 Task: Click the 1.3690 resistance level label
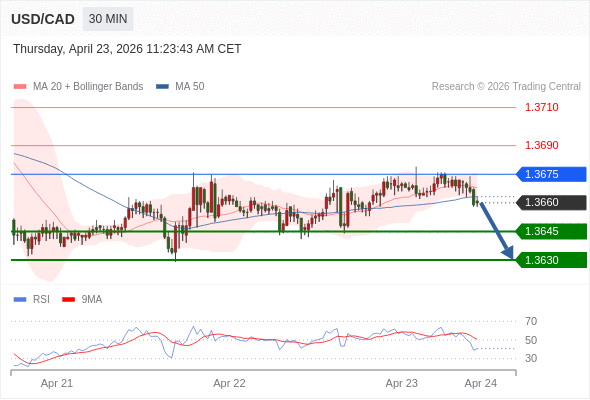(x=541, y=145)
